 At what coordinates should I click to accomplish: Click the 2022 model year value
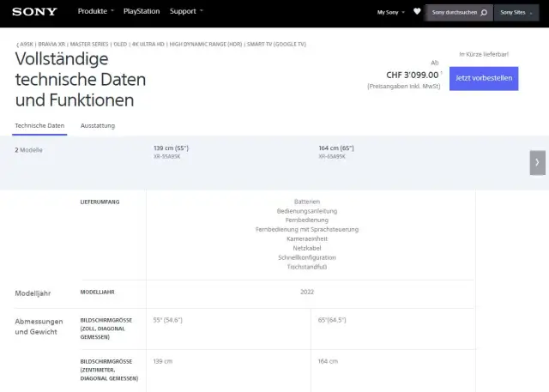(307, 292)
